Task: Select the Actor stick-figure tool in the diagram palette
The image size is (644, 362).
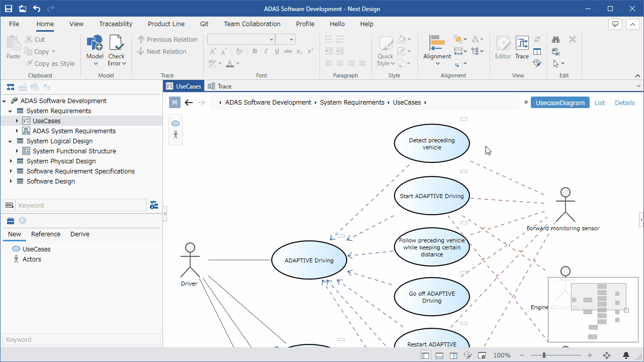Action: tap(176, 135)
